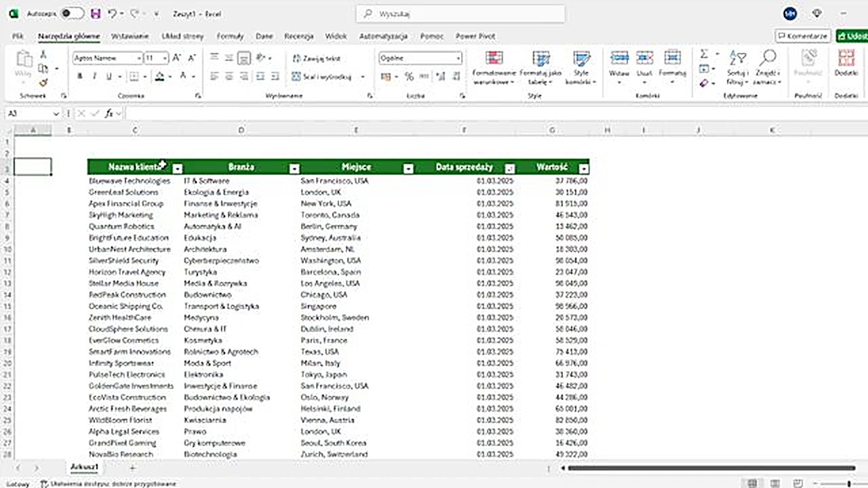The image size is (868, 488).
Task: Toggle the Autozapis switch
Action: [72, 14]
